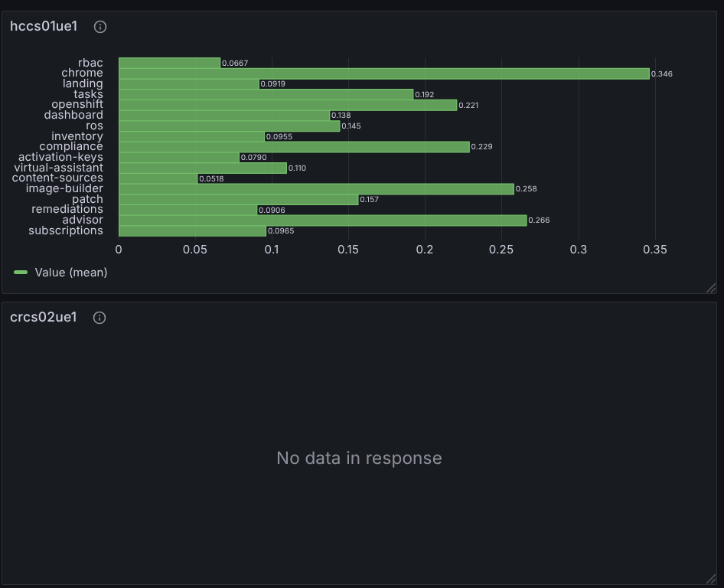Click the image-builder bar showing 0.258

(316, 189)
